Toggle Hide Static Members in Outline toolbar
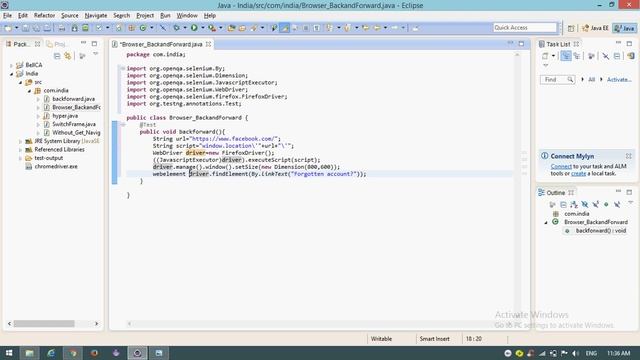 (x=596, y=204)
